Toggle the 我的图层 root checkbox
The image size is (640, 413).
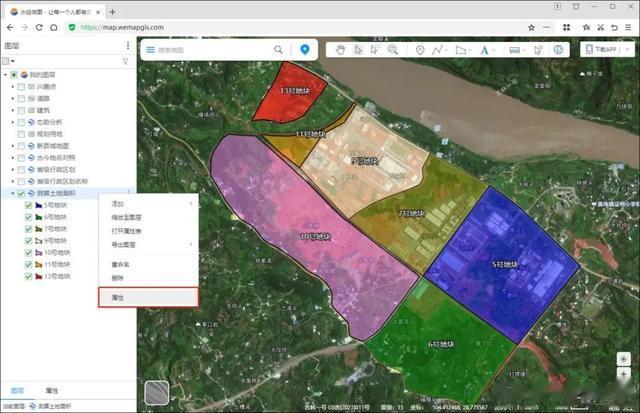click(x=14, y=75)
